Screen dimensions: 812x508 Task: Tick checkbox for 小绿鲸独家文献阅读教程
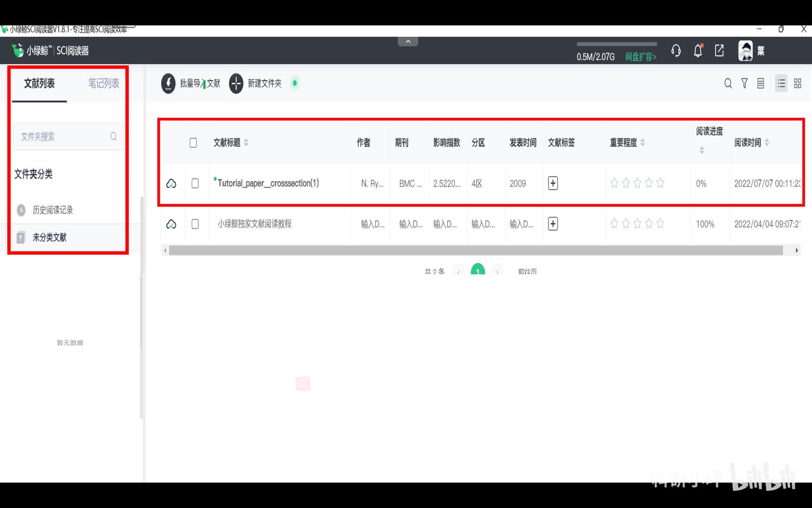195,224
